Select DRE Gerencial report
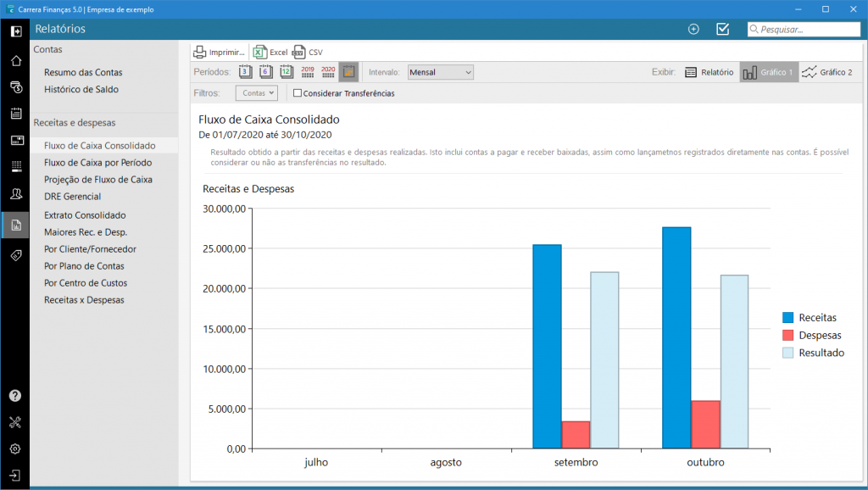Viewport: 868px width, 490px height. (73, 197)
